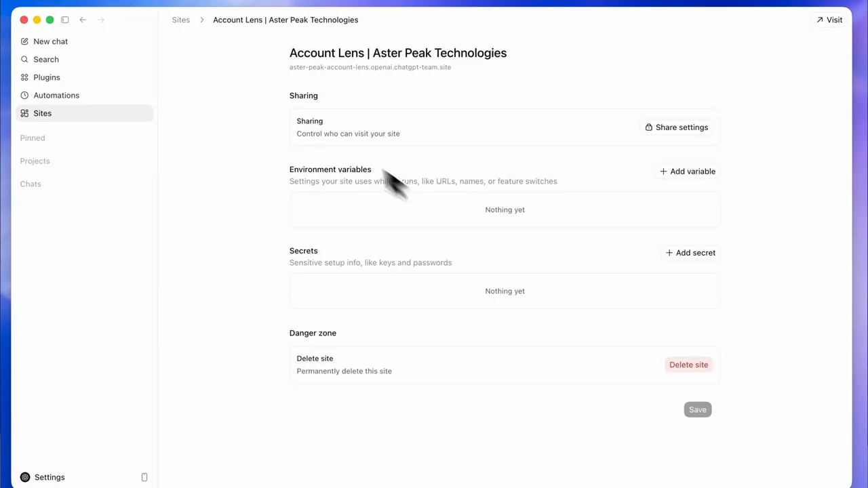The image size is (868, 488).
Task: Open New chat
Action: 51,41
